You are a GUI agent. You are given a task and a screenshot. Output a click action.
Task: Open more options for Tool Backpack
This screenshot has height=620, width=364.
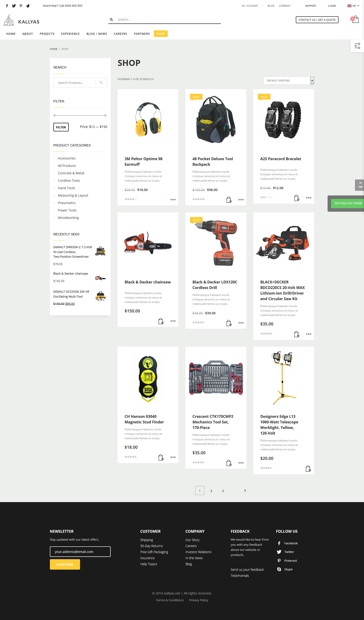(x=241, y=200)
